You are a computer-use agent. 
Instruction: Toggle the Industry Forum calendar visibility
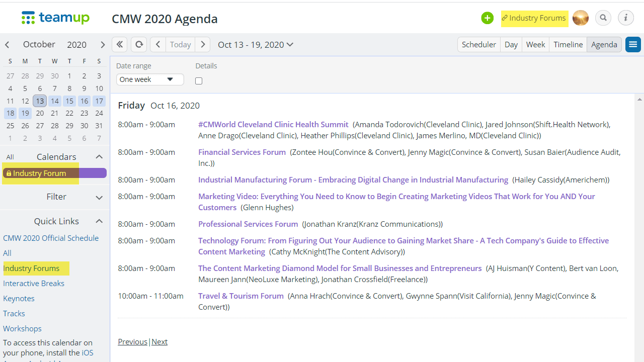(x=54, y=173)
